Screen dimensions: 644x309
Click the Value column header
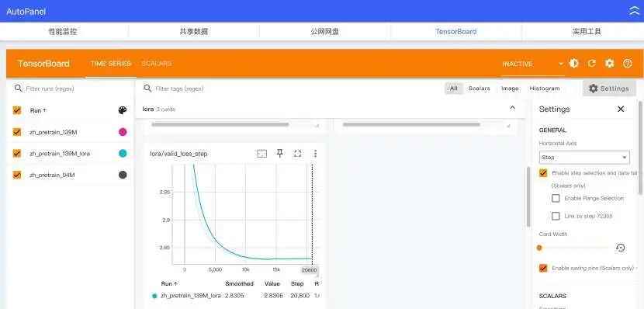272,283
